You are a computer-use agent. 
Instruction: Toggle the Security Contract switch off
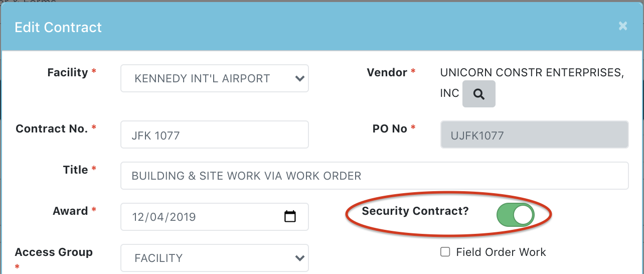(x=515, y=215)
